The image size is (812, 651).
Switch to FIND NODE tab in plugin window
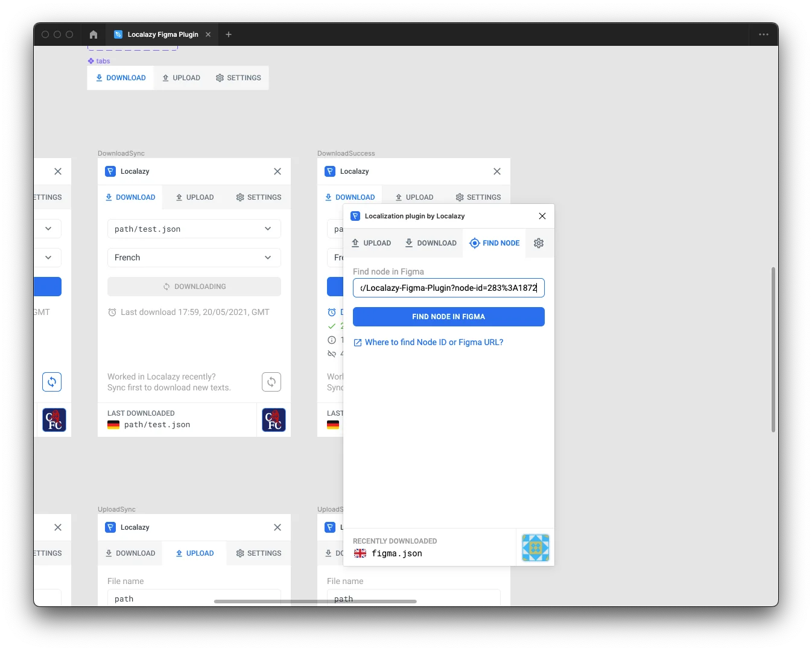[x=495, y=243]
